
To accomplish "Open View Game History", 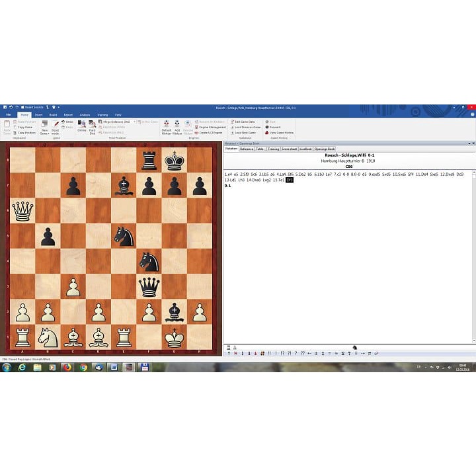I will point(279,133).
